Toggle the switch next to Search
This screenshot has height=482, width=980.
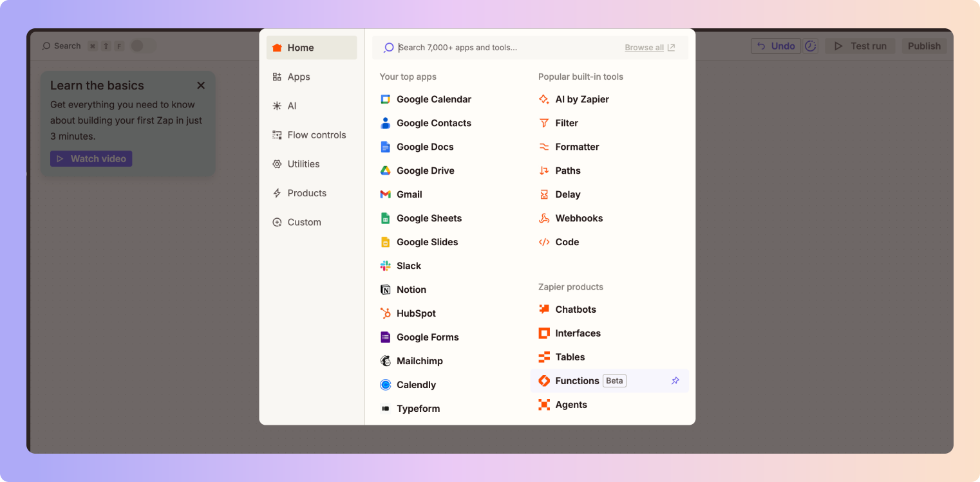pyautogui.click(x=143, y=46)
